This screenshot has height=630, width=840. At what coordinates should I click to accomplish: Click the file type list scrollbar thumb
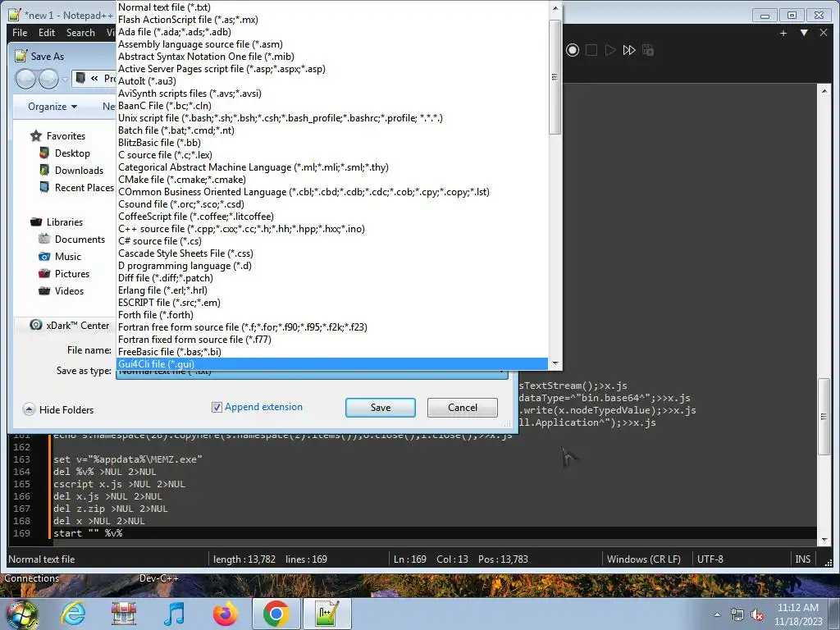(555, 77)
